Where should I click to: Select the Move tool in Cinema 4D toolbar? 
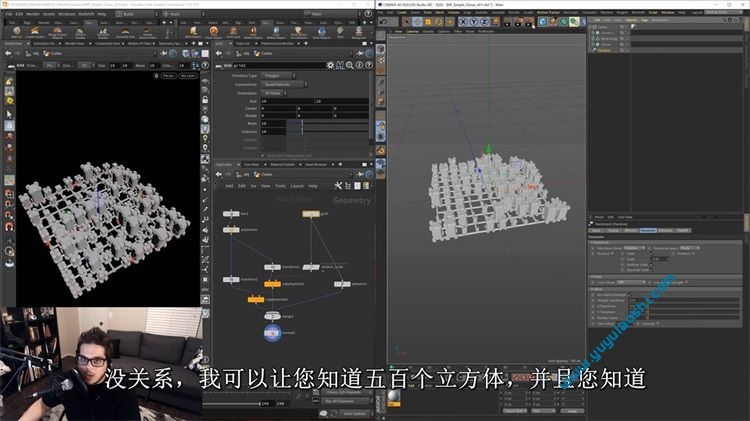click(x=417, y=22)
